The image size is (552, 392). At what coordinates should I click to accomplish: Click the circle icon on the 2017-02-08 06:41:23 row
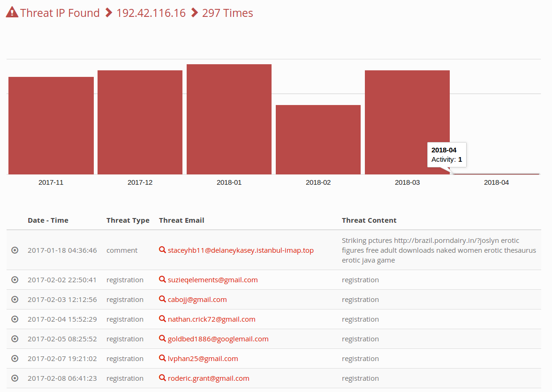[x=15, y=378]
